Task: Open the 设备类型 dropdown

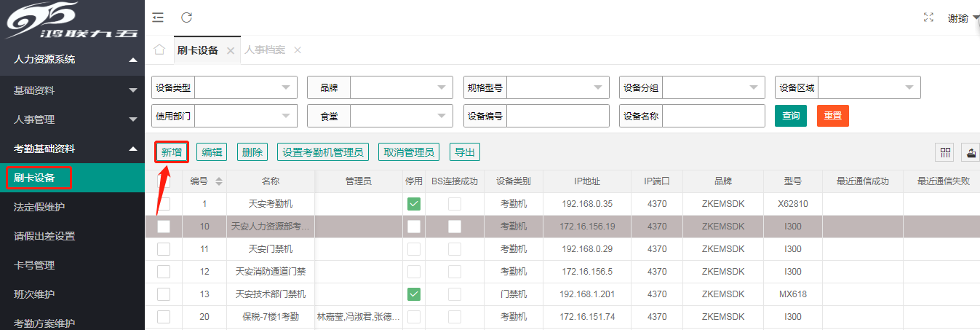Action: click(246, 87)
